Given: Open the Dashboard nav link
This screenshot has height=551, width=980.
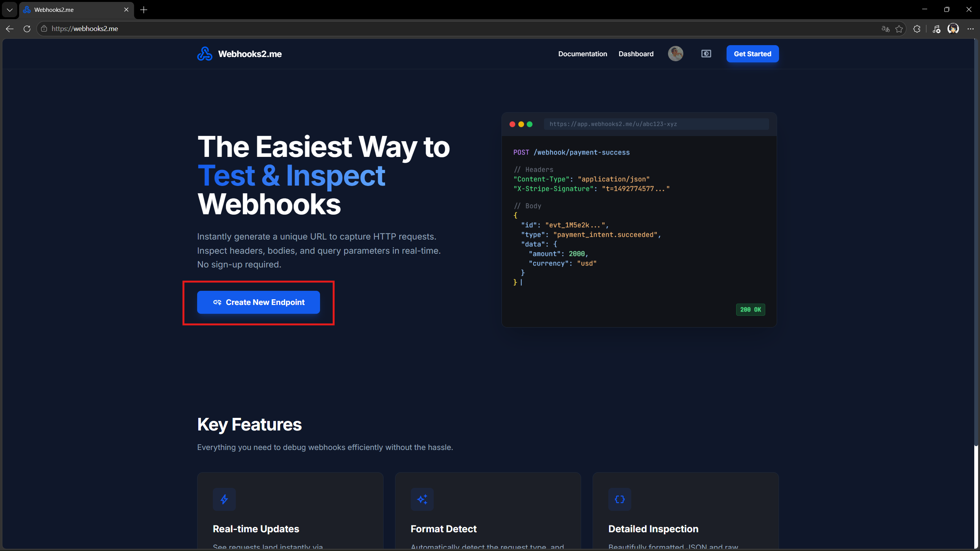Looking at the screenshot, I should coord(636,54).
